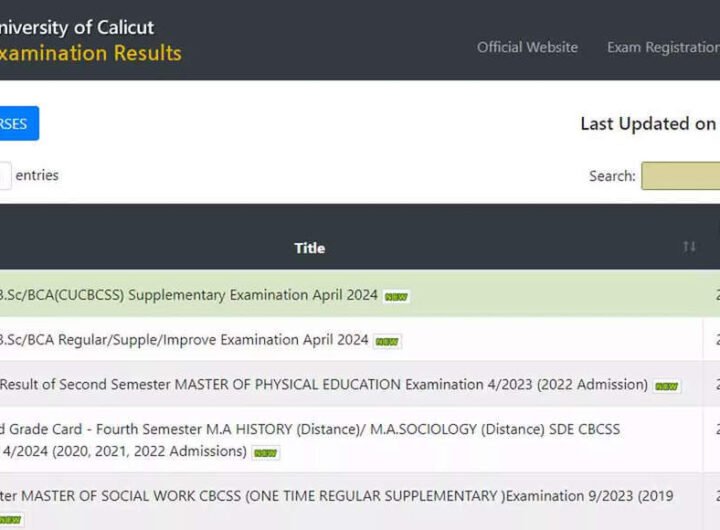720x530 pixels.
Task: Sort the table by Title header
Action: [x=309, y=248]
